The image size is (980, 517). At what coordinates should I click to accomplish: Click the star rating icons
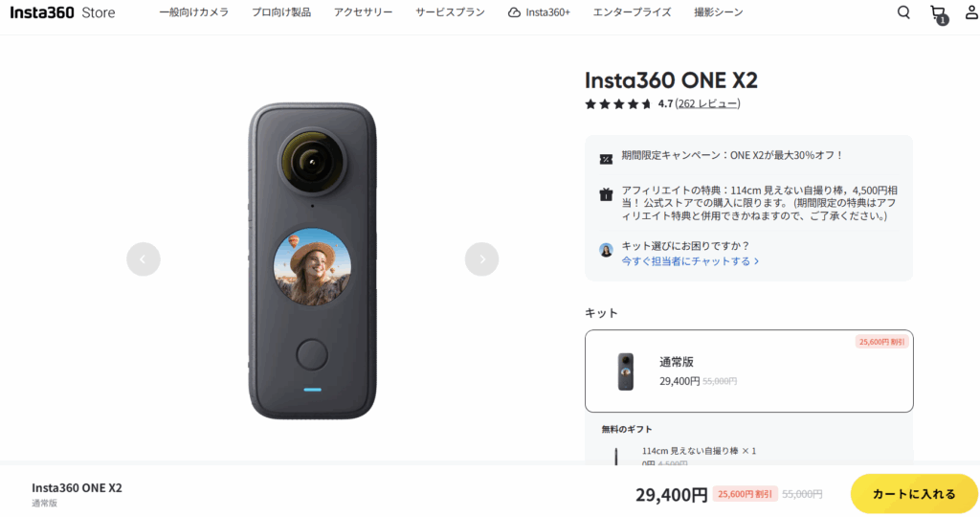tap(618, 103)
